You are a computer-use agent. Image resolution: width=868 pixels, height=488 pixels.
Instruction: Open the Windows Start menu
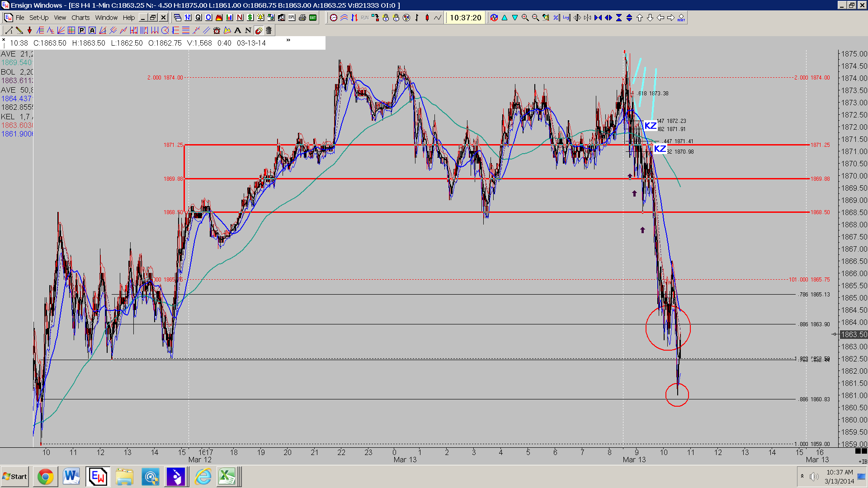tap(15, 477)
